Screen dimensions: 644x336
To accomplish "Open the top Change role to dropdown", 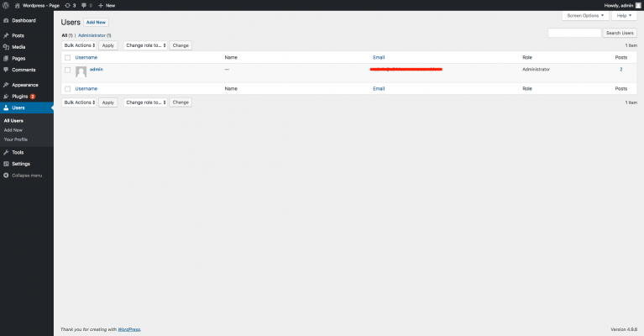I will pos(146,45).
